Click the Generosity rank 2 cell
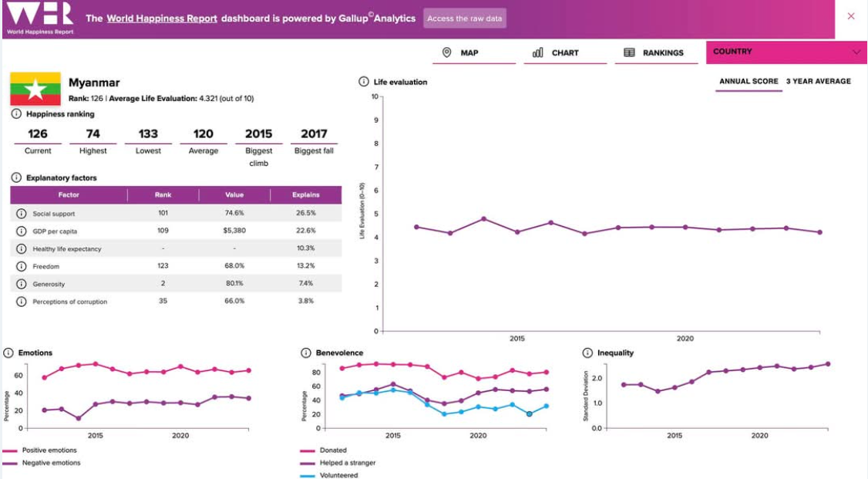The image size is (868, 479). (x=163, y=284)
